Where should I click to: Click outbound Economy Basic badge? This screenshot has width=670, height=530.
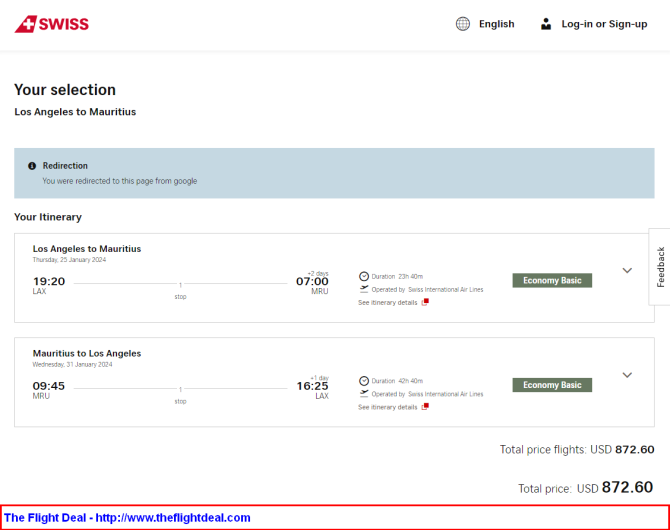(552, 280)
